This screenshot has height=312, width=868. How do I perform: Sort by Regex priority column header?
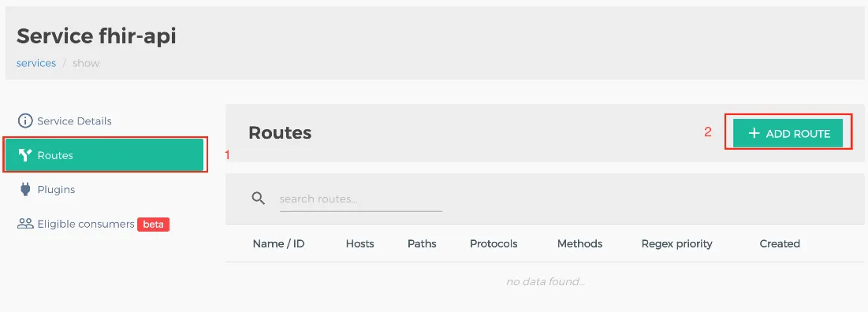[677, 243]
